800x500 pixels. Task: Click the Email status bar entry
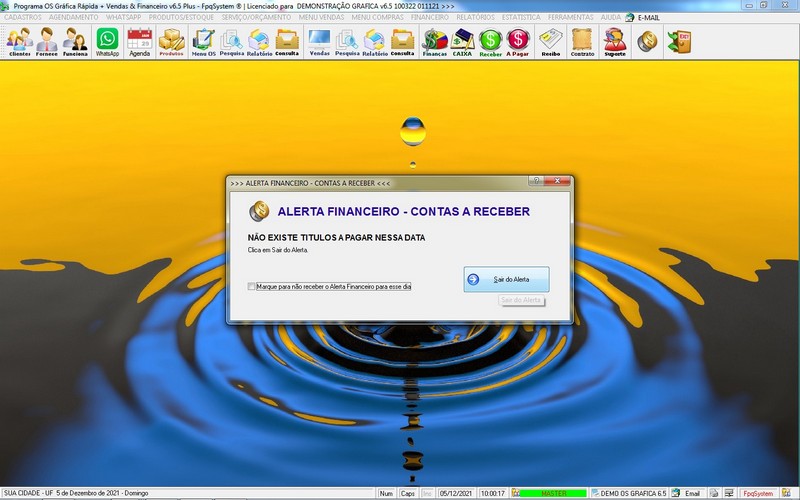click(x=692, y=493)
